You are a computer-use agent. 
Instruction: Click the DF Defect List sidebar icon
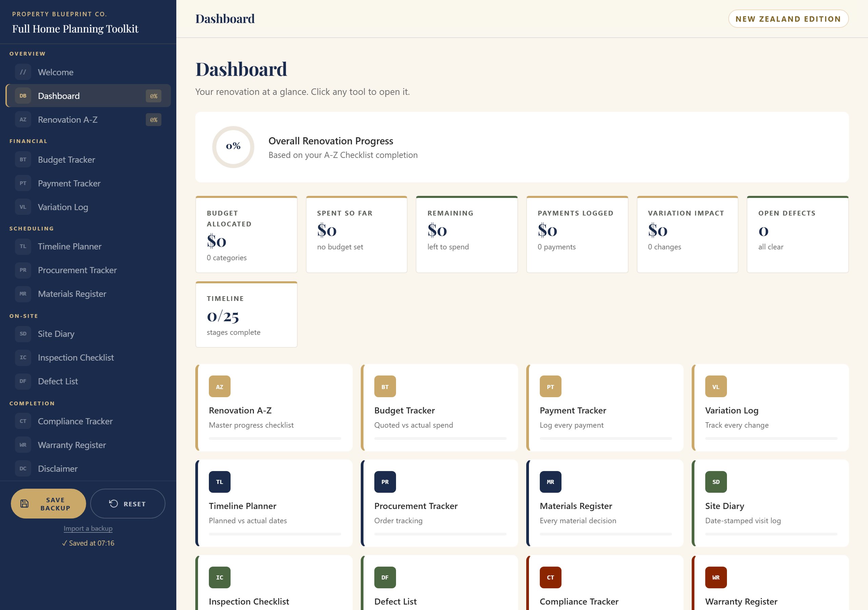(23, 381)
